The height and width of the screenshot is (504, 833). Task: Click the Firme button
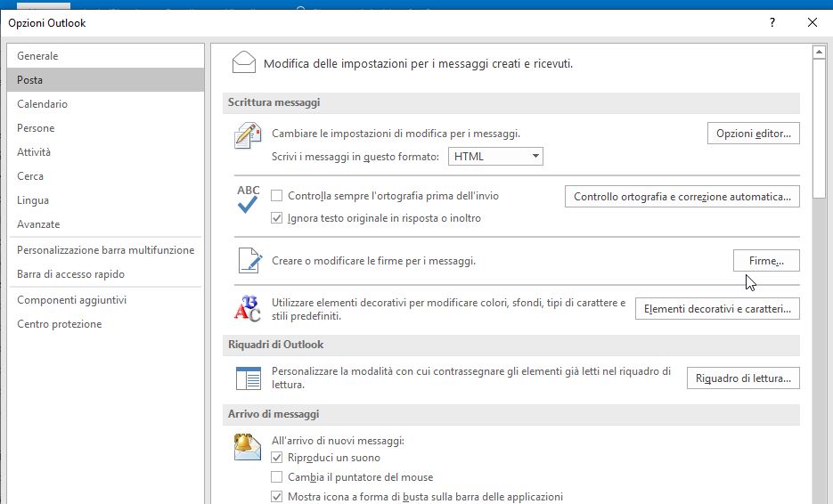point(766,261)
